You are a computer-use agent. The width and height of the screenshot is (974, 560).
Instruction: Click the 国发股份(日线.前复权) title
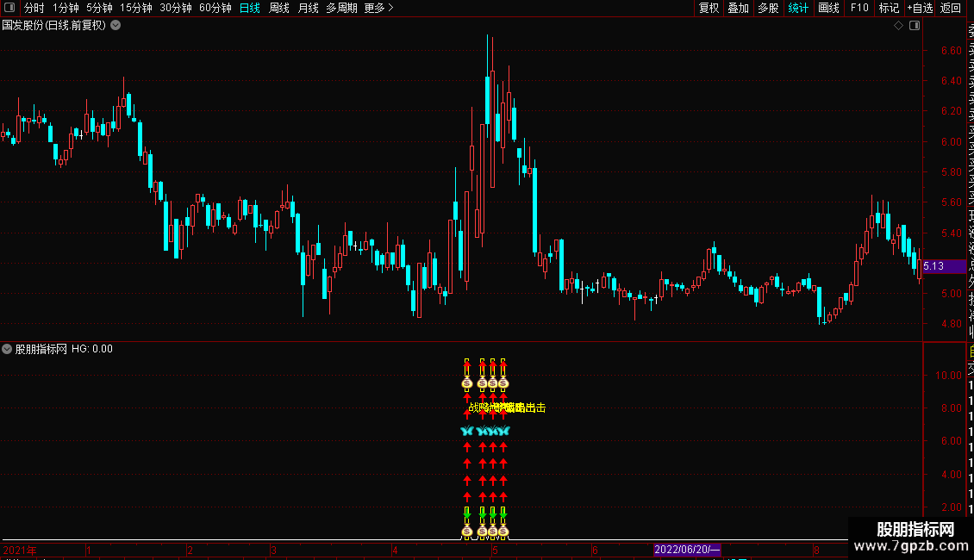click(54, 26)
